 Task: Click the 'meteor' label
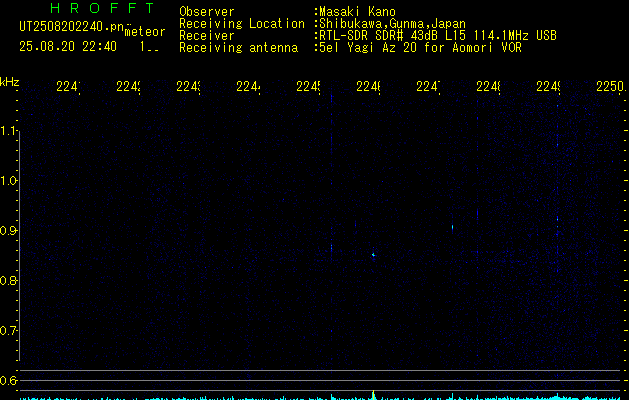coord(145,32)
